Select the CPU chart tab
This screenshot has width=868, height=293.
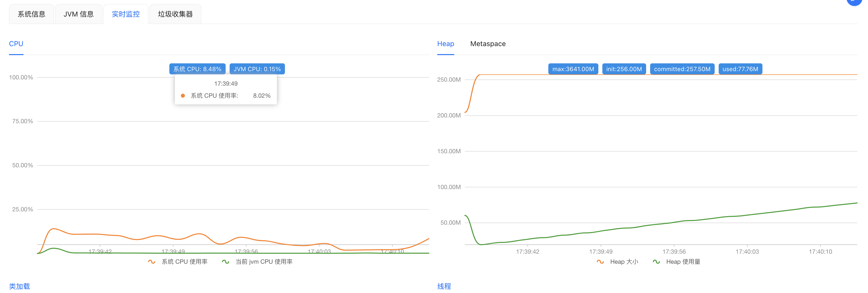click(x=16, y=44)
